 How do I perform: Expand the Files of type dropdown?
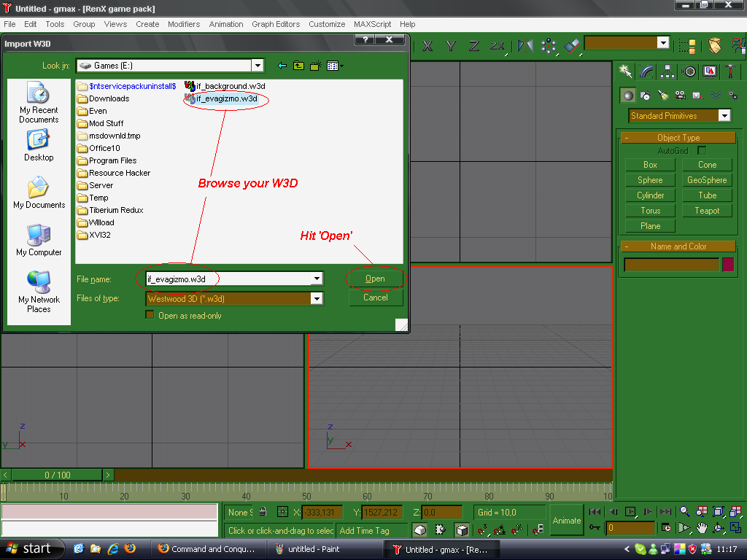[x=317, y=298]
